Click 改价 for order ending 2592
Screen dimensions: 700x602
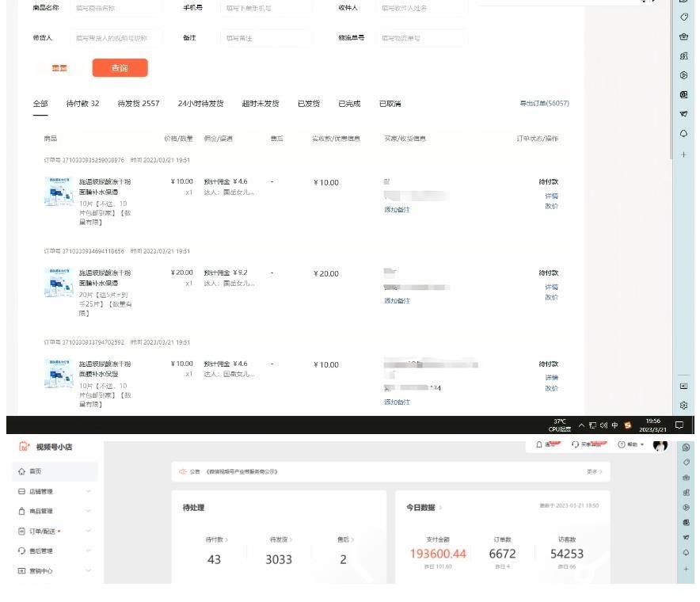tap(551, 389)
